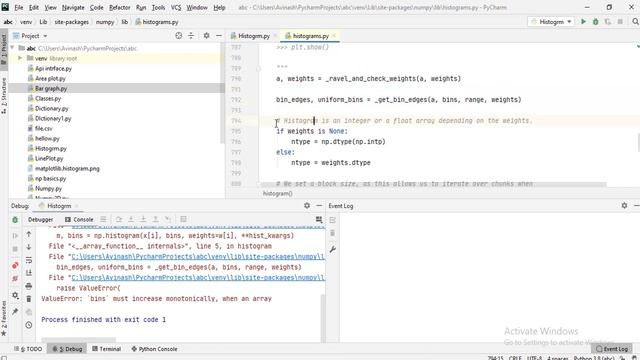Open the Project view dropdown arrow
The height and width of the screenshot is (360, 640).
pyautogui.click(x=45, y=36)
